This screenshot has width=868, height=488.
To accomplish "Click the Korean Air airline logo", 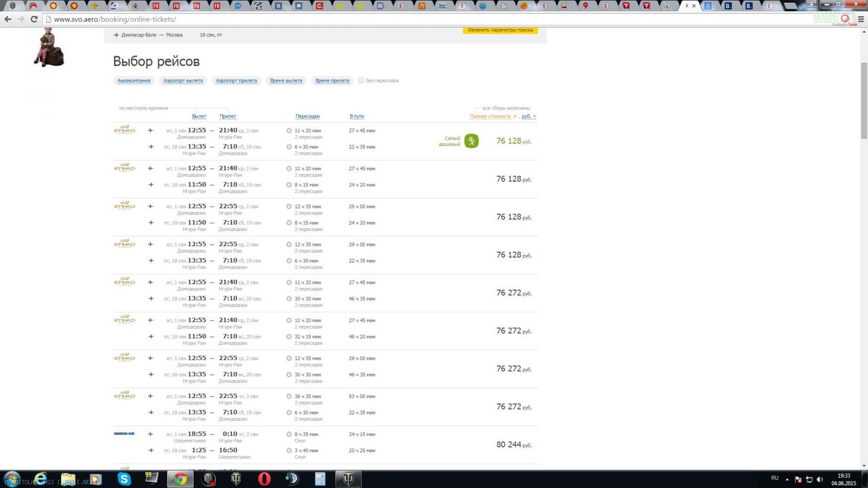I will coord(124,434).
